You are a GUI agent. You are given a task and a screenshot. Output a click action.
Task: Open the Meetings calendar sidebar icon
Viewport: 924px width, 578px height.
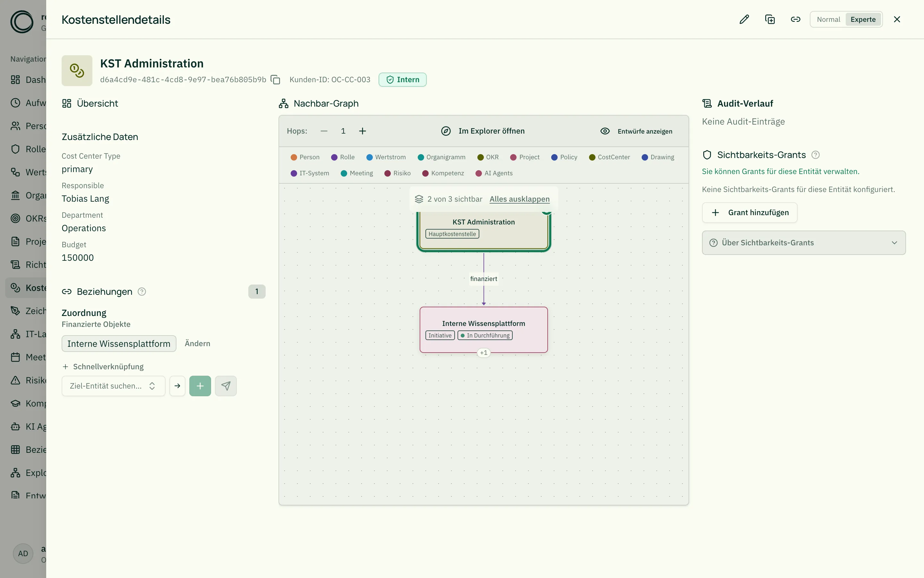tap(15, 357)
